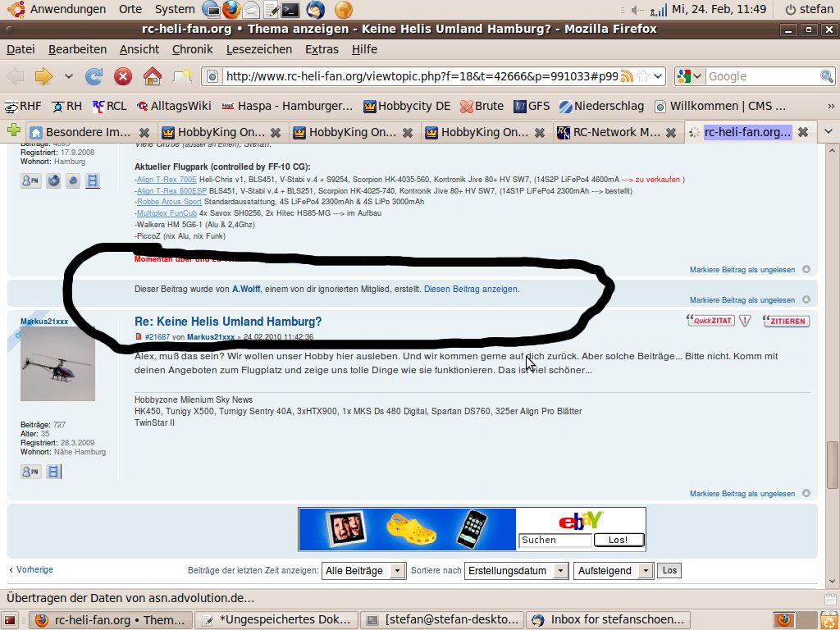840x630 pixels.
Task: Click the QuickZITAT button
Action: click(711, 321)
